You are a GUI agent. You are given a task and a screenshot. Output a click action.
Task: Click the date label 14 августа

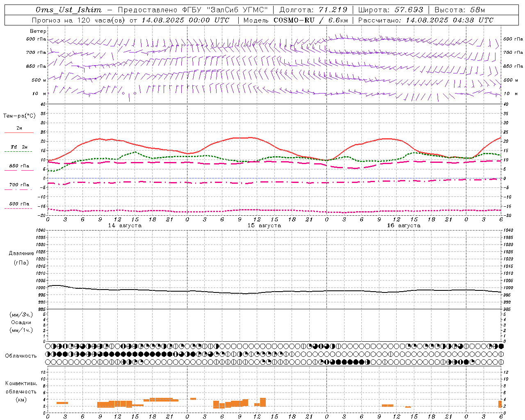[x=125, y=226]
